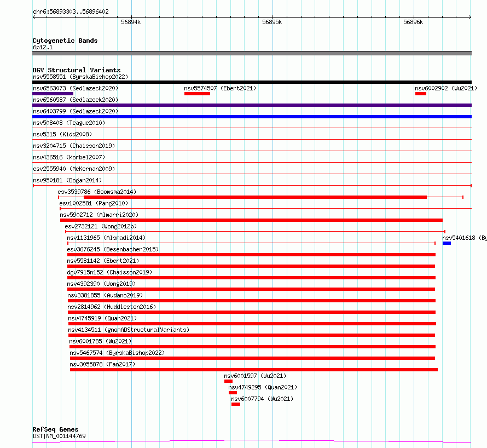487x448 pixels.
Task: Open nsv4745919 (Quan2021) label
Action: click(102, 318)
